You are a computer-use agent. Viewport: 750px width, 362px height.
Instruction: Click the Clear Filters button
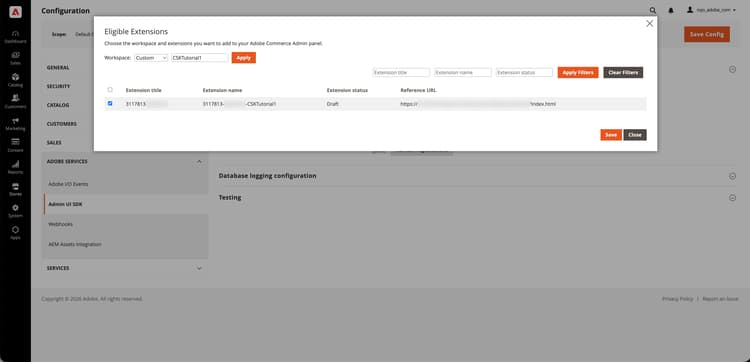coord(623,72)
